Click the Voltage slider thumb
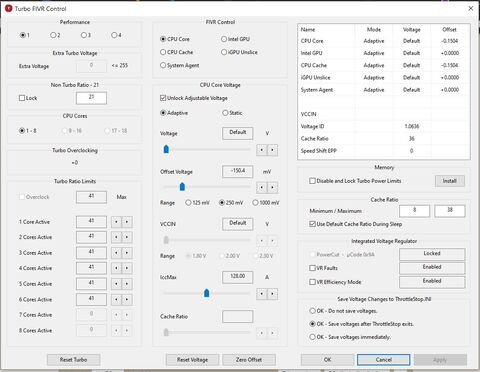 click(166, 149)
